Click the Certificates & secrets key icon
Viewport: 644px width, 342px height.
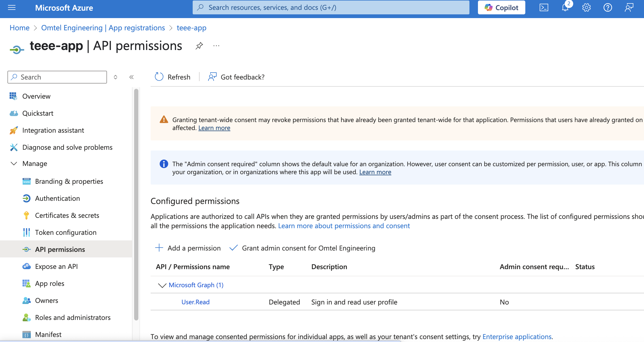click(x=26, y=215)
